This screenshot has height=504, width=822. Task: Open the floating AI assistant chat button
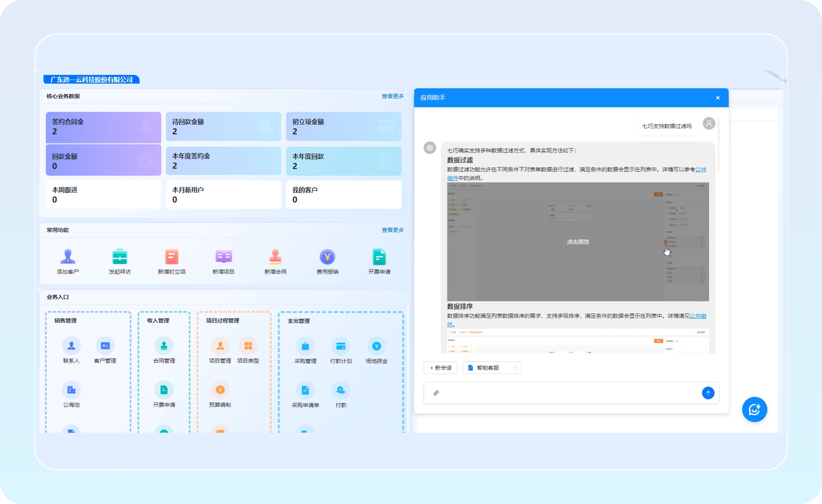754,409
